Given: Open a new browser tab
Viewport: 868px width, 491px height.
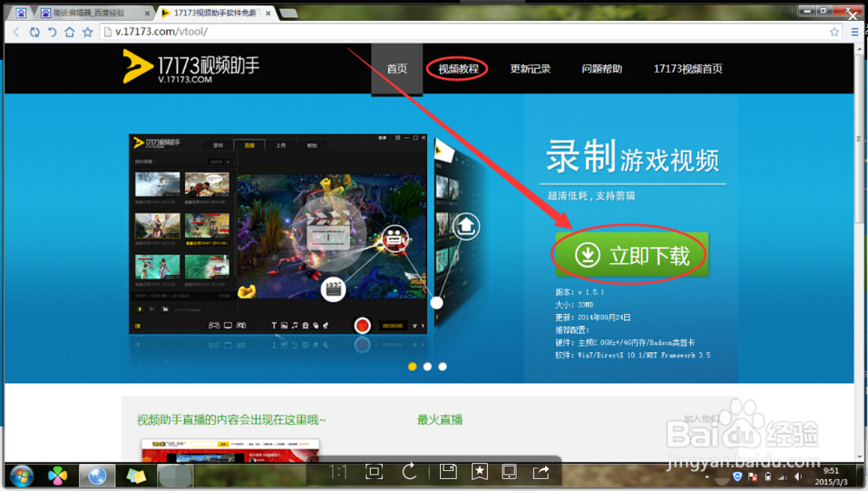Looking at the screenshot, I should 288,13.
